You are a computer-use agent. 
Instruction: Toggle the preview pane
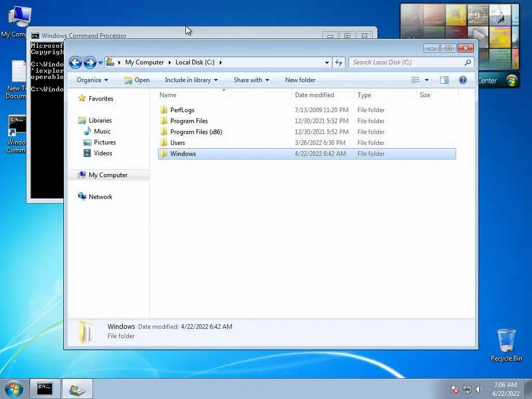tap(444, 80)
